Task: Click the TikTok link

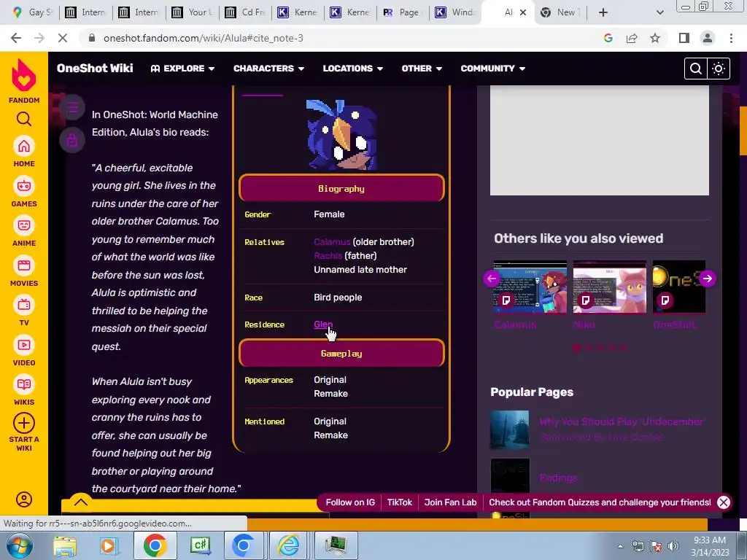Action: pyautogui.click(x=399, y=502)
